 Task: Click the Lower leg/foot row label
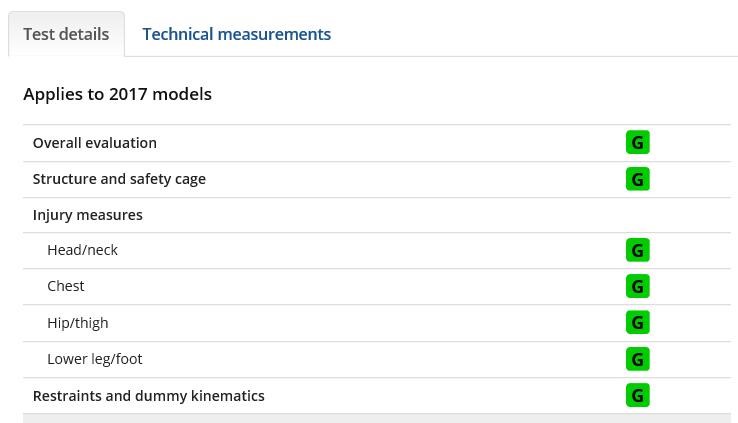tap(95, 359)
